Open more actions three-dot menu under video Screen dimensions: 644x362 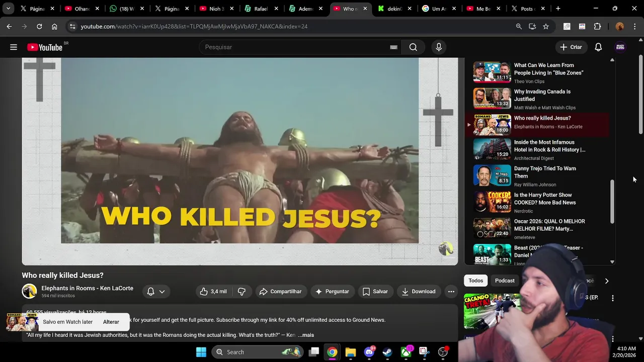(x=451, y=292)
